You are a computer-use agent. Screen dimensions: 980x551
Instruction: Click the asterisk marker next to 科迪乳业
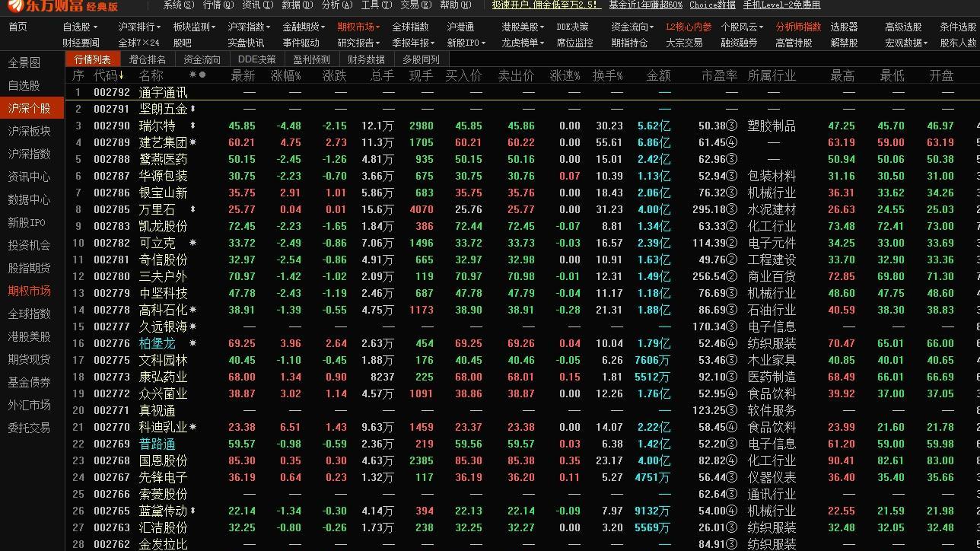193,427
